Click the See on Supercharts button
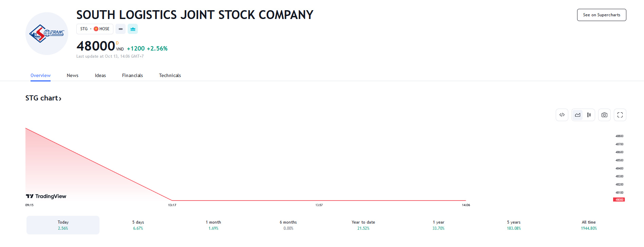Image resolution: width=644 pixels, height=247 pixels. click(x=601, y=15)
